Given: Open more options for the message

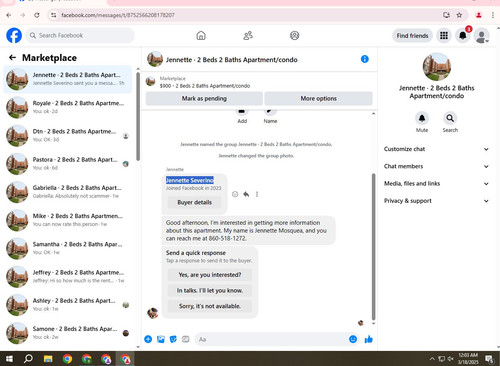Looking at the screenshot, I should (x=257, y=194).
